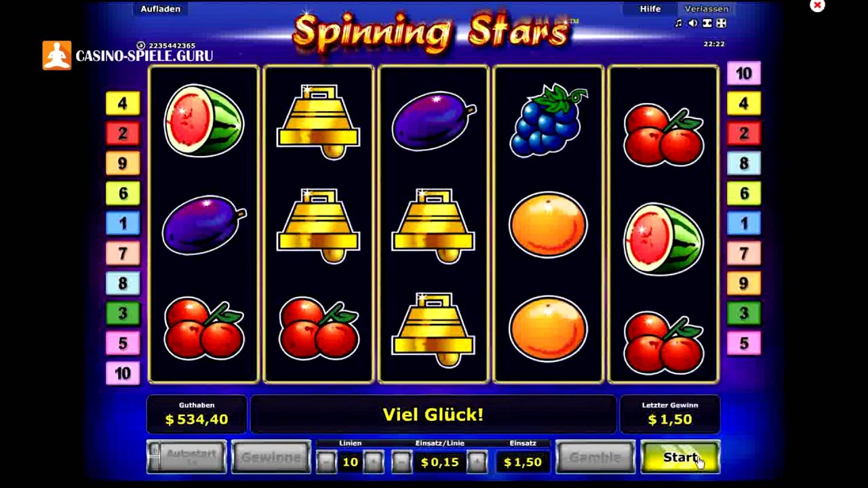Toggle the Autostart button

[x=186, y=457]
